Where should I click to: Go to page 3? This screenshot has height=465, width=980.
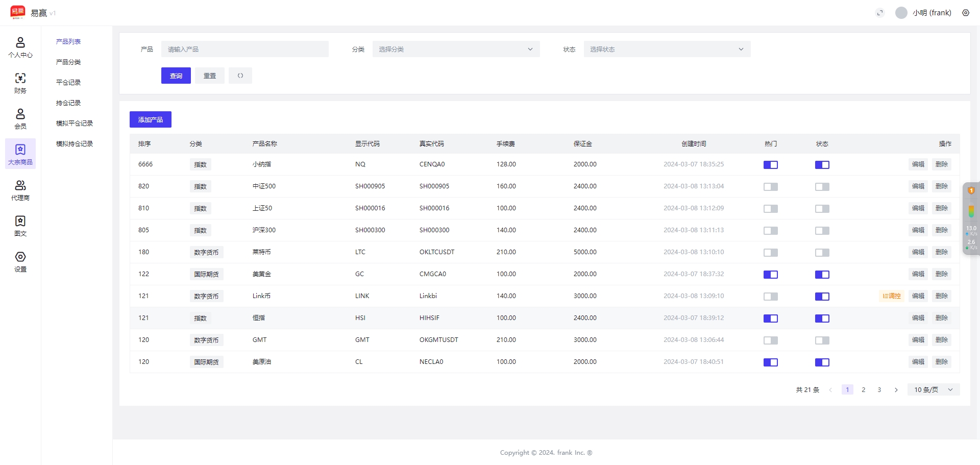coord(879,390)
